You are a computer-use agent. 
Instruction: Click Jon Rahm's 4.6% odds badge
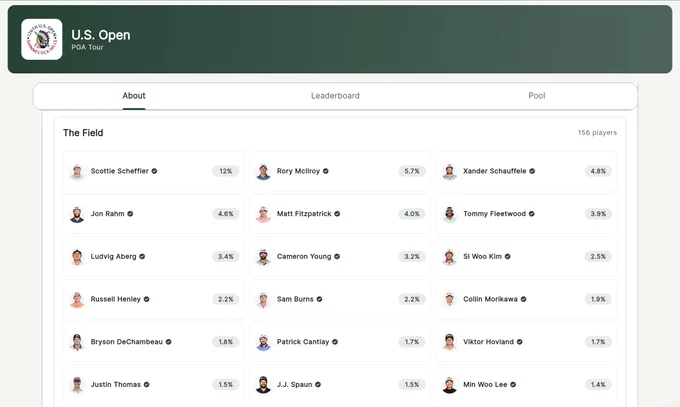[226, 213]
